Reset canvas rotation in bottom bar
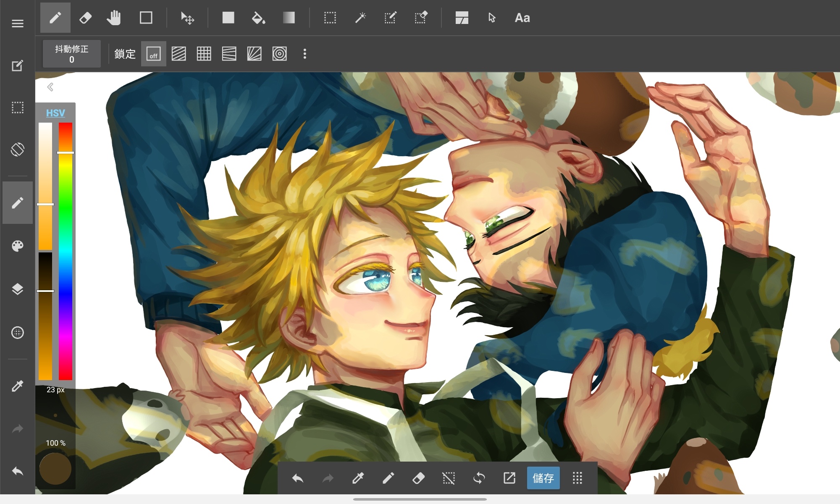The image size is (840, 504). click(x=479, y=478)
